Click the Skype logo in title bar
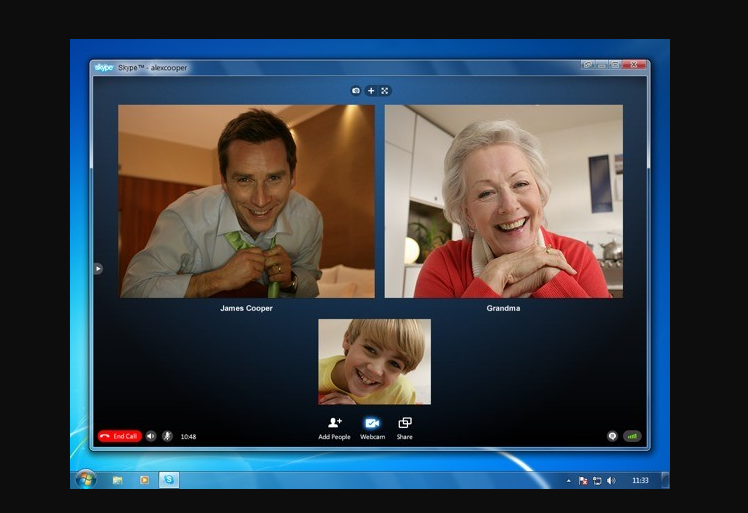Image resolution: width=748 pixels, height=513 pixels. coord(104,67)
